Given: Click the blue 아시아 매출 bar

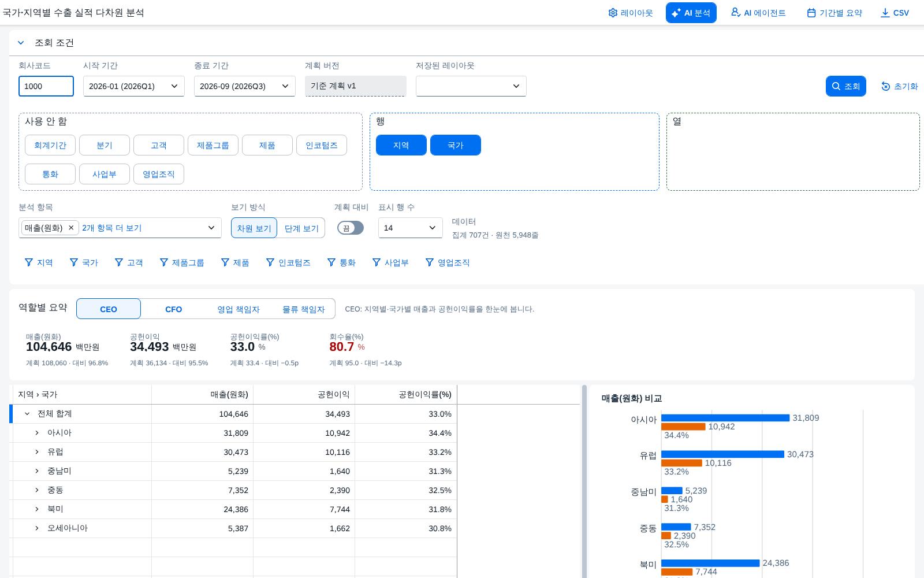Looking at the screenshot, I should (725, 418).
